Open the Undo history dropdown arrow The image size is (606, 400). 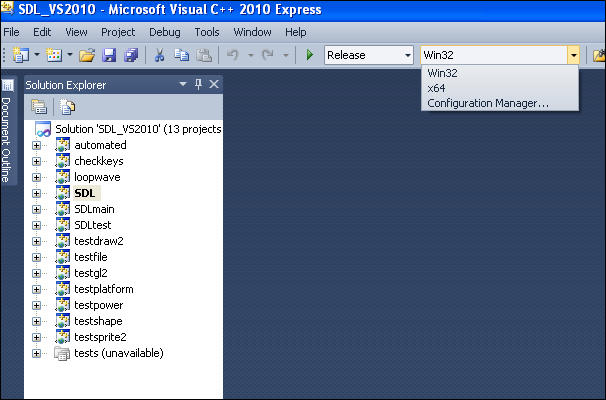point(250,55)
